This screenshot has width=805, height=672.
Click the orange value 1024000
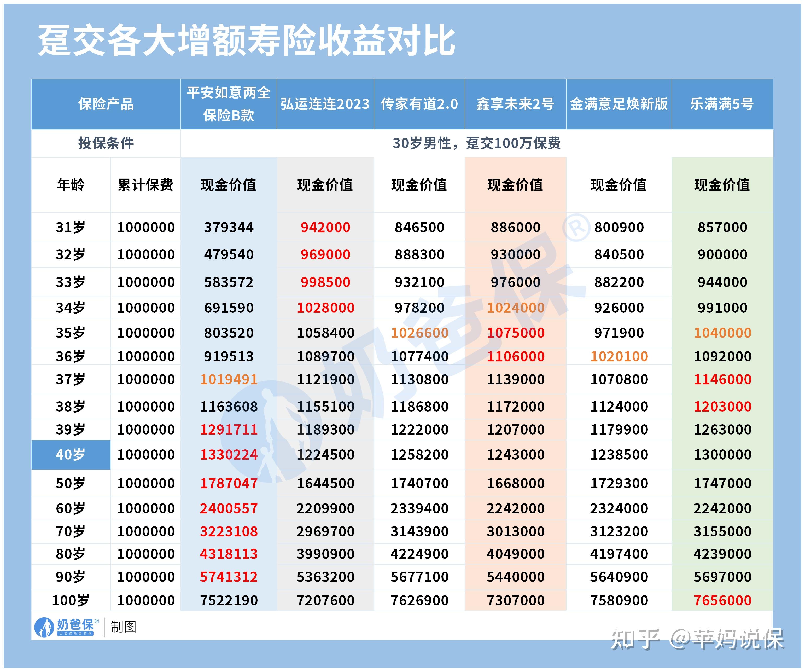click(x=516, y=308)
